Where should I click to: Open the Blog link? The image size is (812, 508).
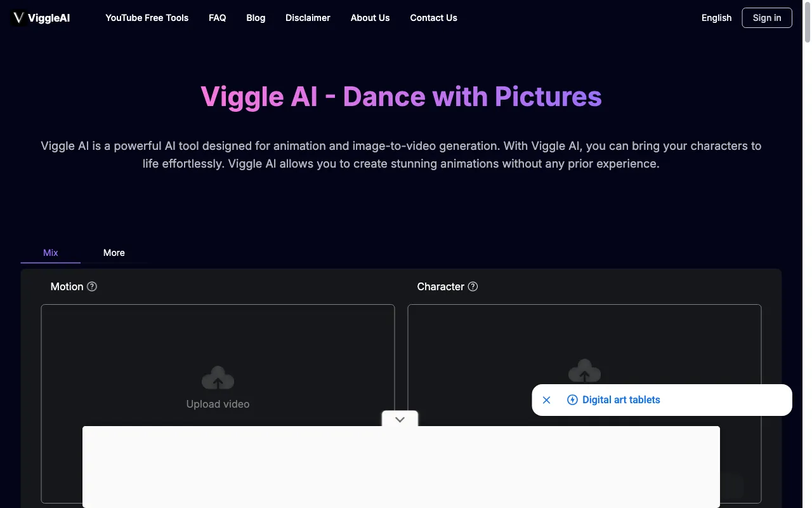coord(256,18)
